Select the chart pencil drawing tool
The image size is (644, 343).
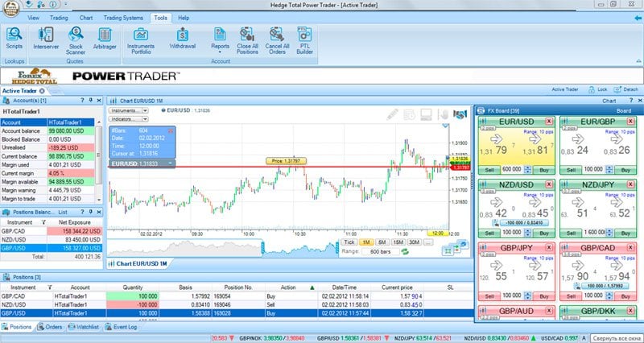coord(392,114)
